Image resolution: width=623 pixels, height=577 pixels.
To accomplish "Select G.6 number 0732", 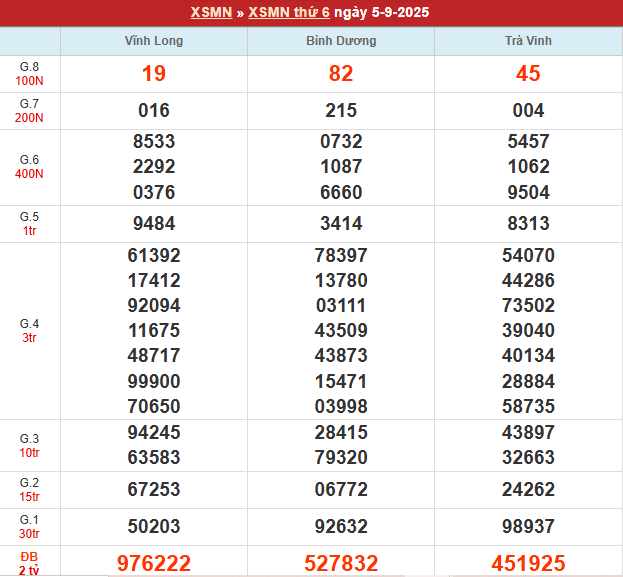I will [341, 141].
